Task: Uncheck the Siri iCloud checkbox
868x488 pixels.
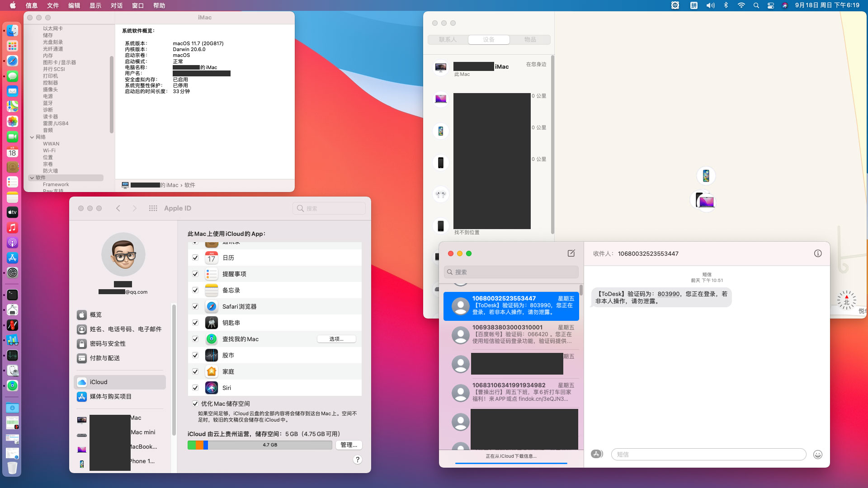Action: click(195, 388)
